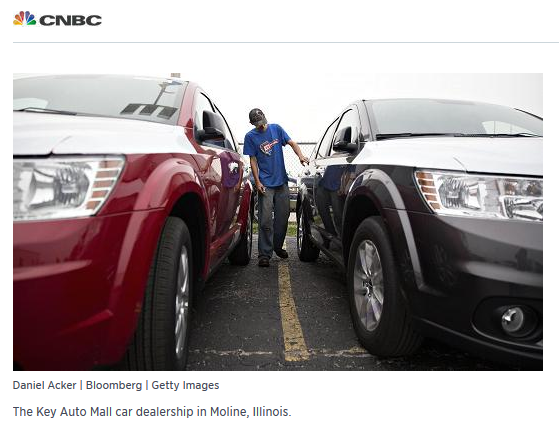This screenshot has width=559, height=438.
Task: Click the horizontal divider under header
Action: point(286,42)
